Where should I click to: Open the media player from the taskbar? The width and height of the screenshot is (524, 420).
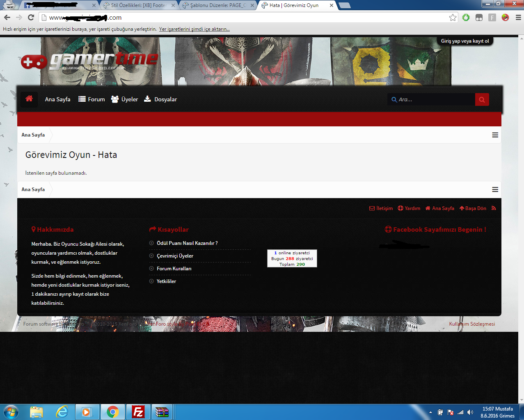point(87,412)
